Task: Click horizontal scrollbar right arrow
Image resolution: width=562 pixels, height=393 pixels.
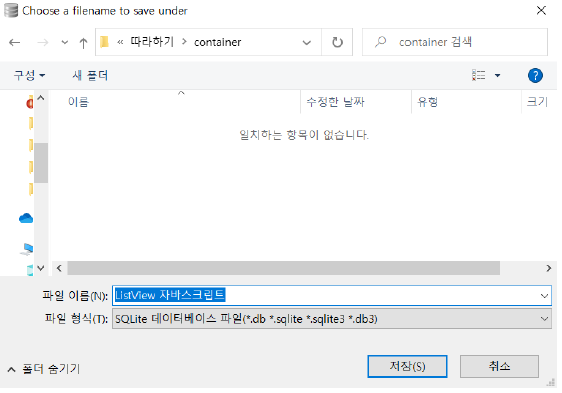Action: point(548,268)
